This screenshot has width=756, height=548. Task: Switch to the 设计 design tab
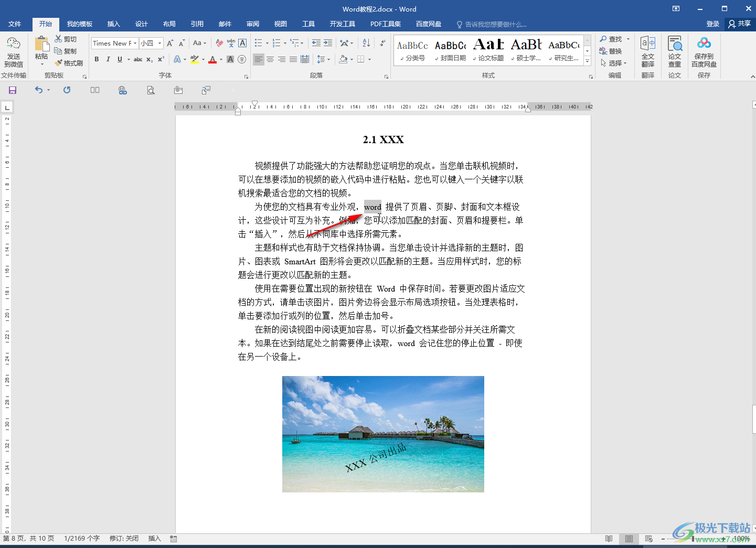pos(142,24)
